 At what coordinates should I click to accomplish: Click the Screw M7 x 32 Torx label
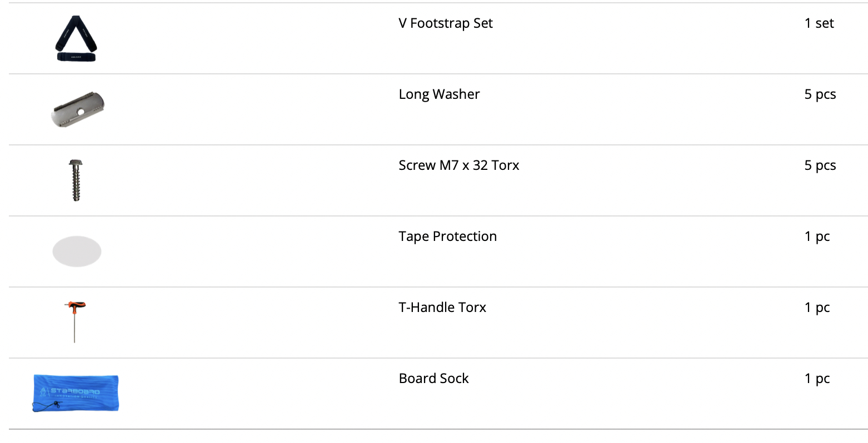[459, 165]
